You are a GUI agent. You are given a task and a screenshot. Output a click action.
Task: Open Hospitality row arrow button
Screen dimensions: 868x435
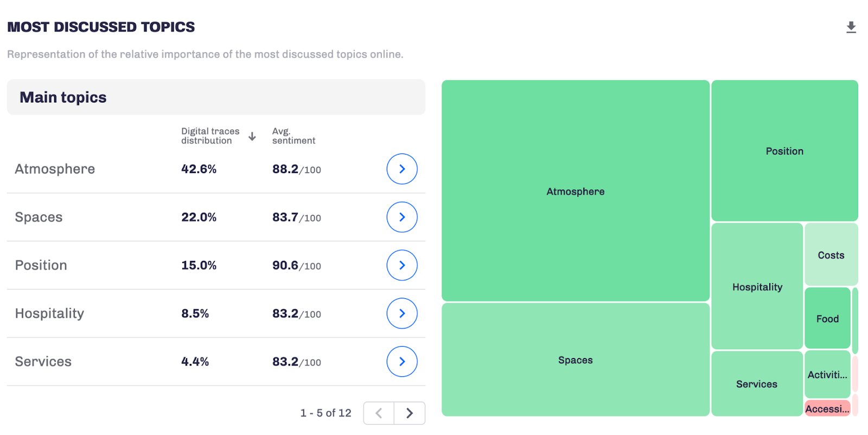pyautogui.click(x=401, y=314)
